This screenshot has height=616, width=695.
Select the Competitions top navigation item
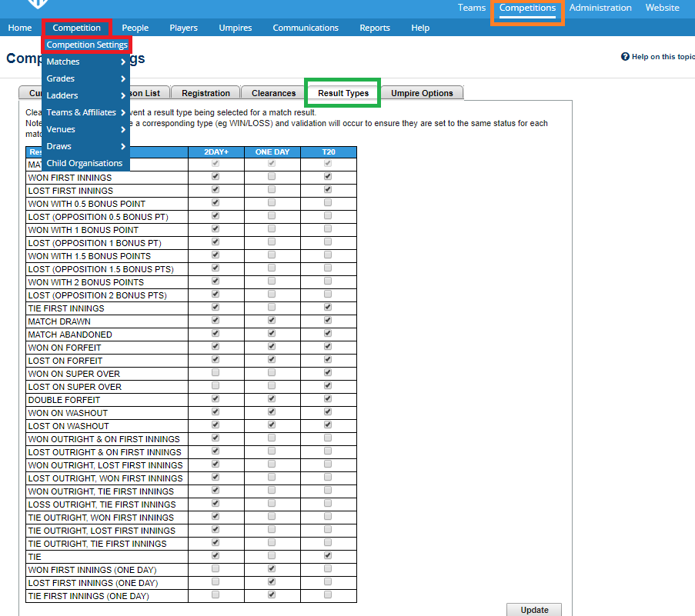pos(527,8)
